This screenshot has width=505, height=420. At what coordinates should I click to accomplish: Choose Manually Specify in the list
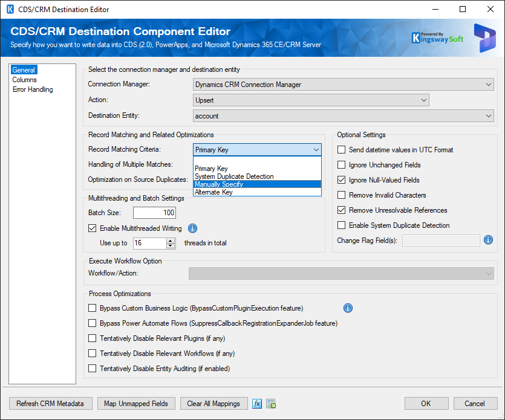257,184
